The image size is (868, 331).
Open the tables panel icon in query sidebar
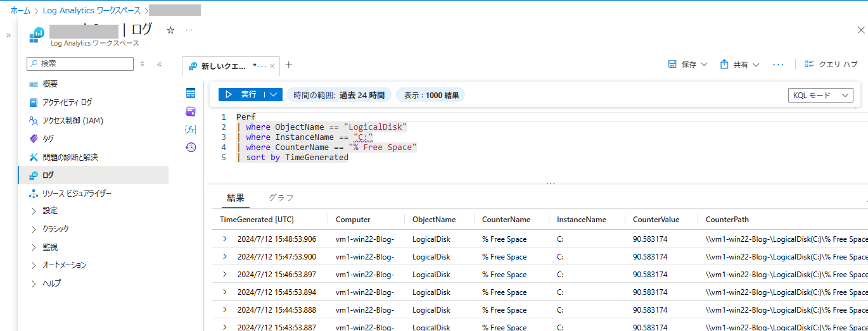[191, 93]
